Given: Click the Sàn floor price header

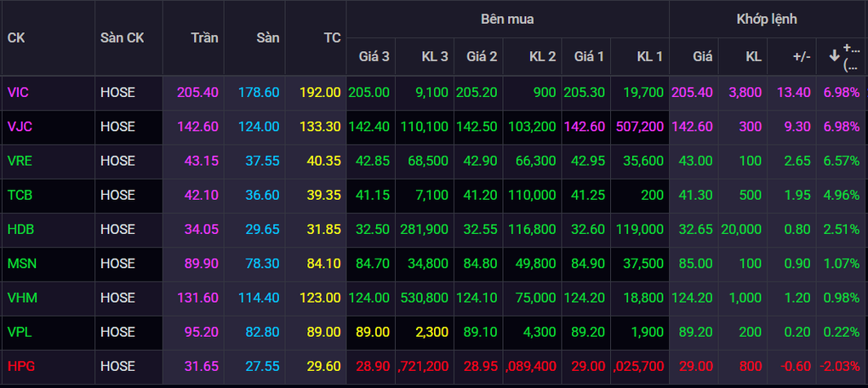Looking at the screenshot, I should point(267,37).
